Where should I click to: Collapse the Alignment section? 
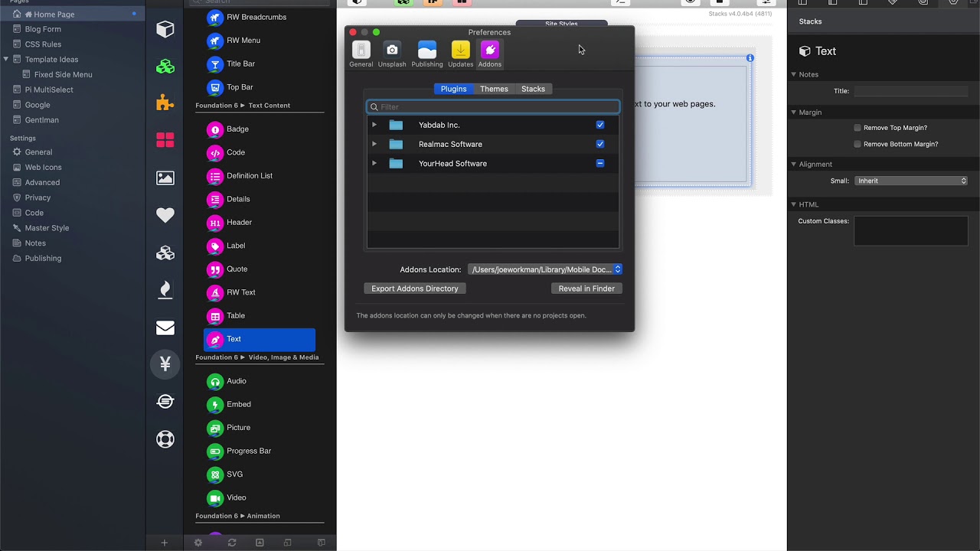pyautogui.click(x=794, y=164)
